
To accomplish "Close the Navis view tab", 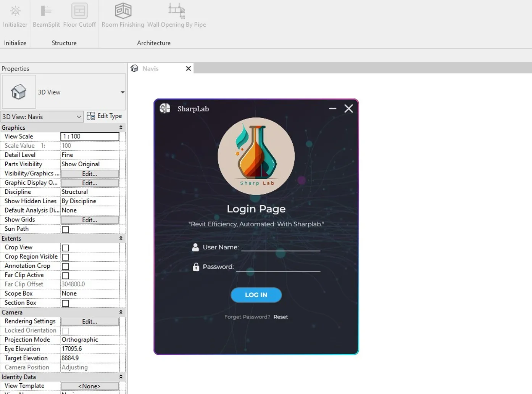I will tap(188, 68).
